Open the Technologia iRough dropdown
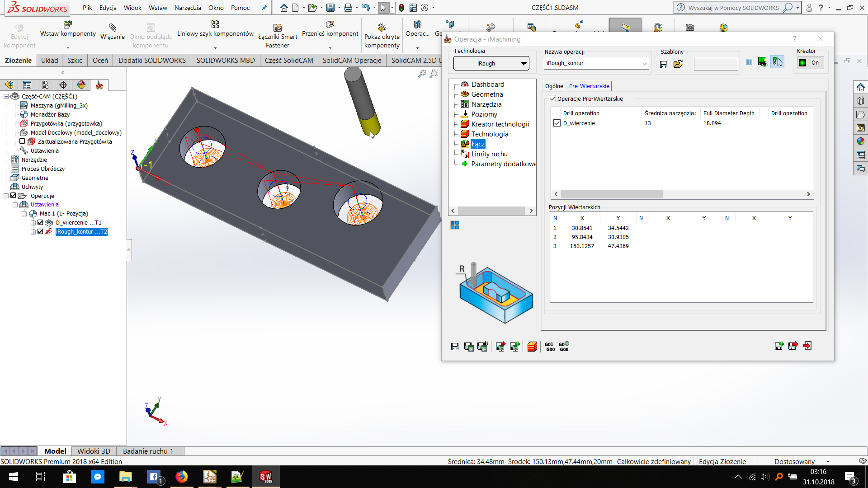Viewport: 868px width, 488px height. click(491, 64)
